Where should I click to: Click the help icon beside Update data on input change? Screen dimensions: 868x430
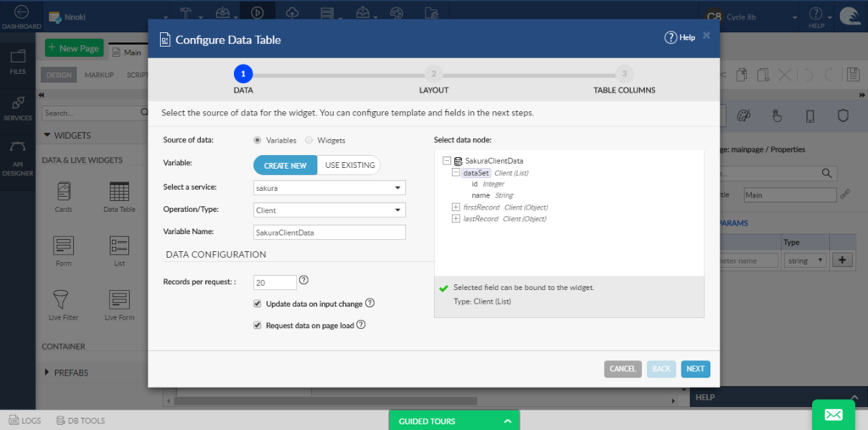click(x=370, y=303)
